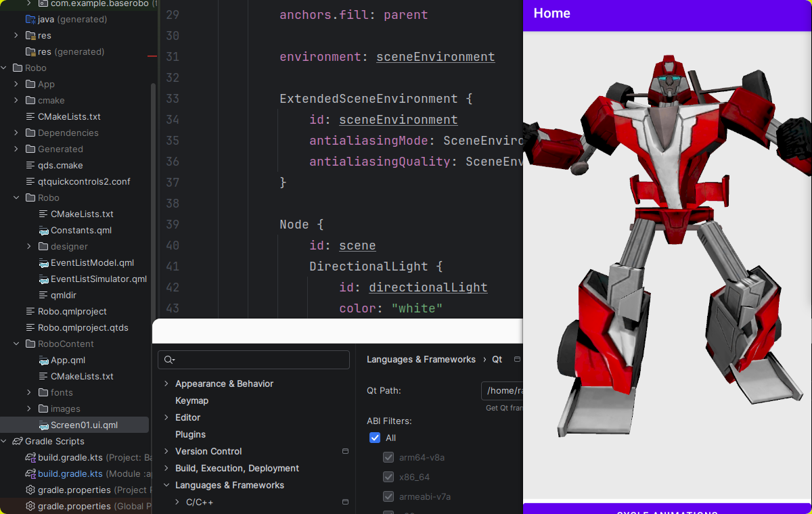812x514 pixels.
Task: Open the inner Robo CMakeLists.txt file
Action: pos(82,214)
